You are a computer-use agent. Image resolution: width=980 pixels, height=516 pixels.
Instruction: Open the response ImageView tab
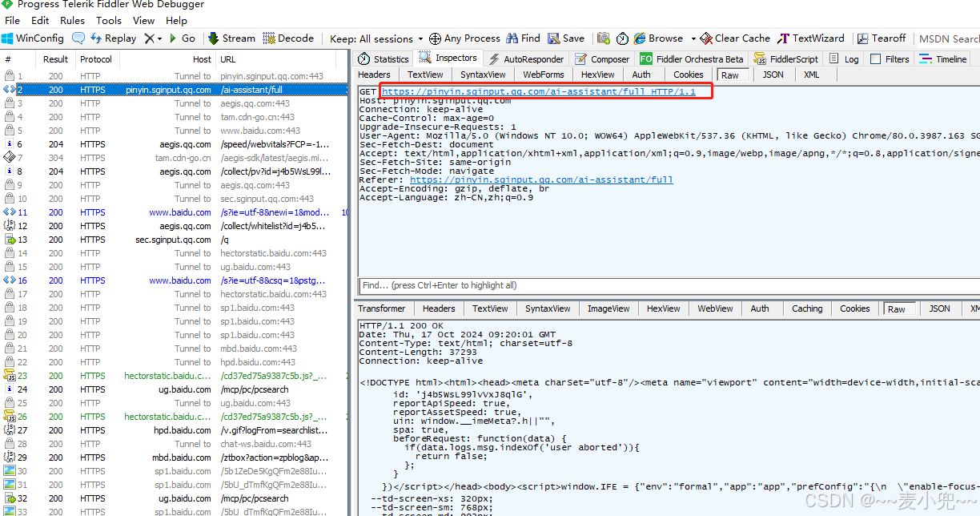[608, 308]
